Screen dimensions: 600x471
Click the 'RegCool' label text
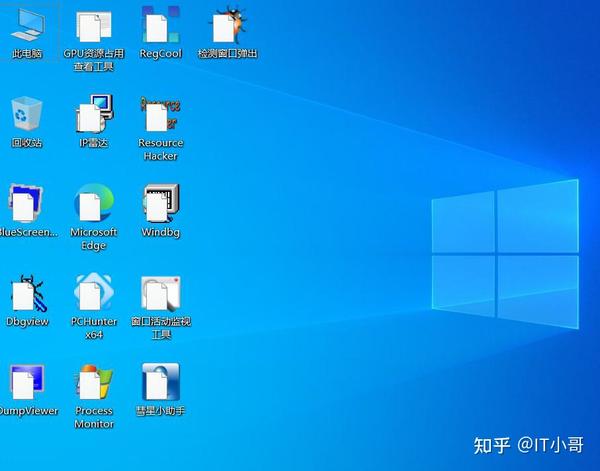point(161,54)
